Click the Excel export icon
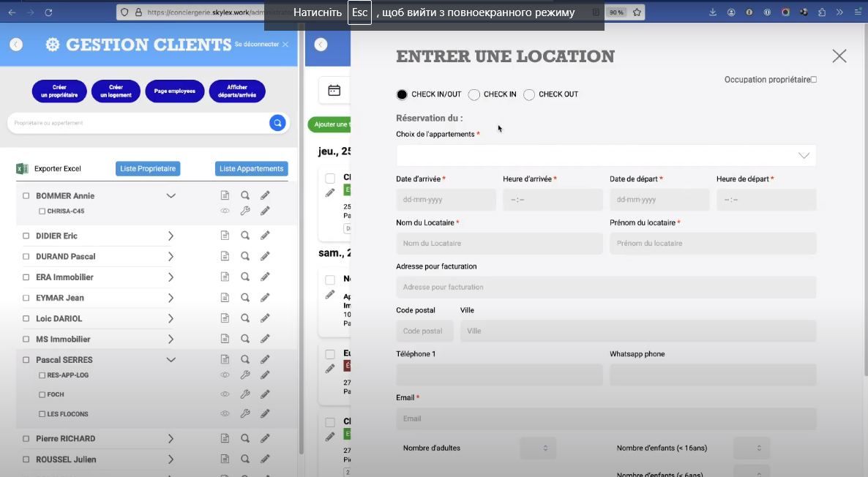Image resolution: width=868 pixels, height=477 pixels. 22,169
